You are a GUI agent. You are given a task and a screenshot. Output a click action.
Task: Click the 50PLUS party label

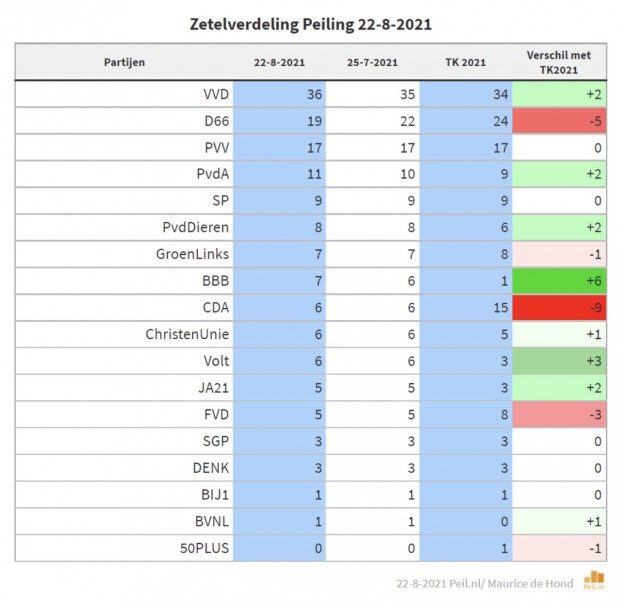click(x=204, y=547)
